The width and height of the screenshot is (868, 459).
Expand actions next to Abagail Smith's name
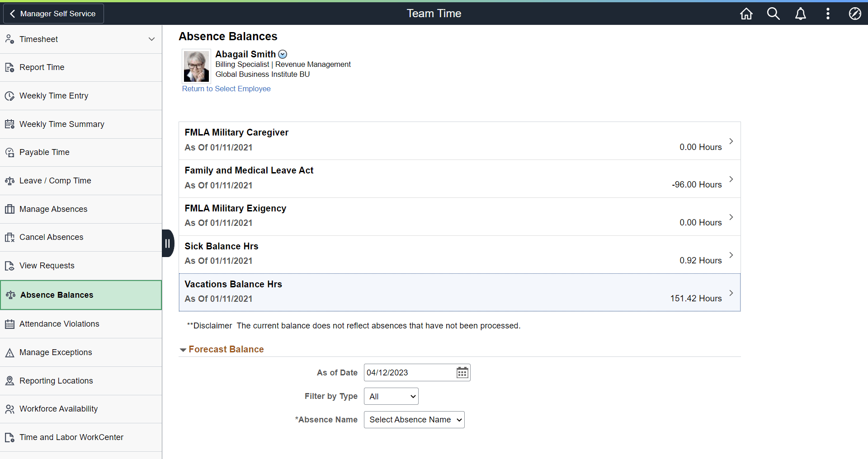tap(283, 54)
